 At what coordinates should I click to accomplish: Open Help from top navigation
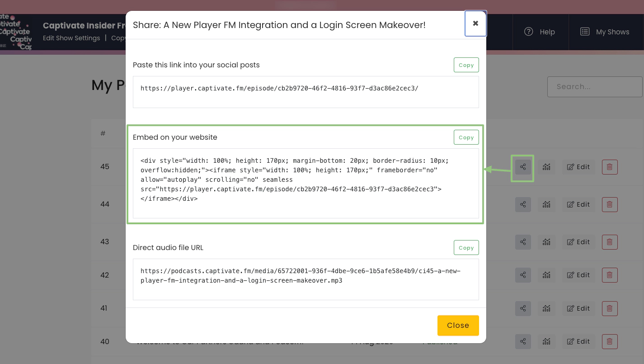click(x=540, y=32)
